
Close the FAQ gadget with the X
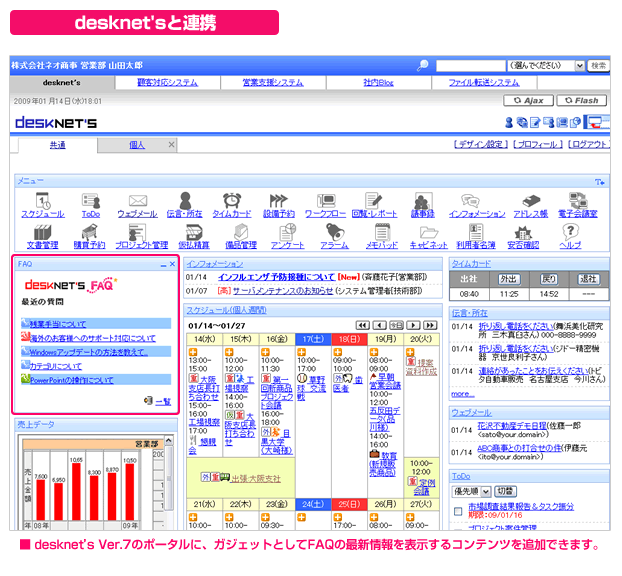(172, 264)
